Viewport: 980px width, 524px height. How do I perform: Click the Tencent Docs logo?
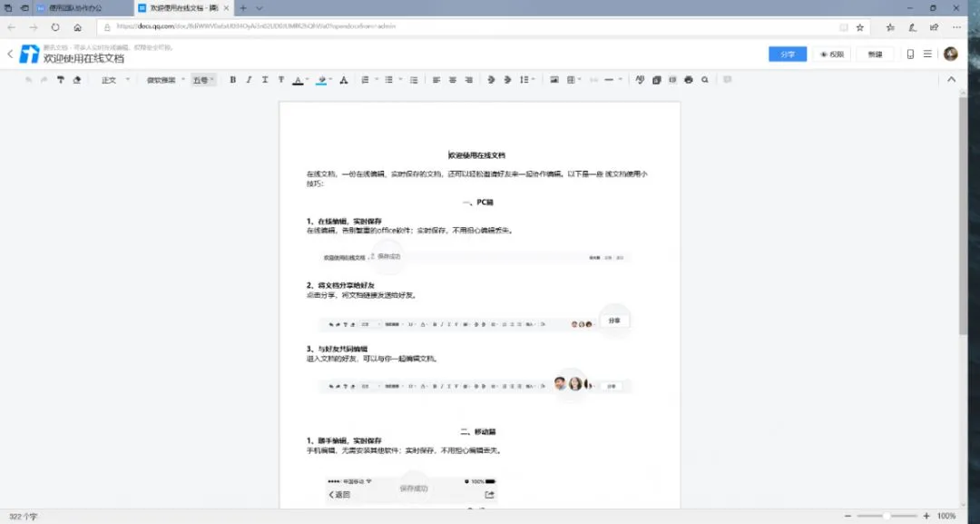29,54
